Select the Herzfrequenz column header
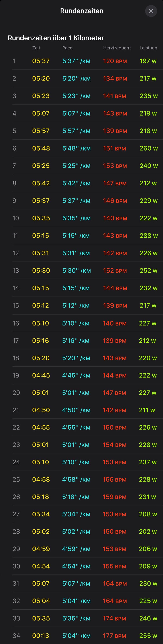This screenshot has width=163, height=644. coord(117,48)
